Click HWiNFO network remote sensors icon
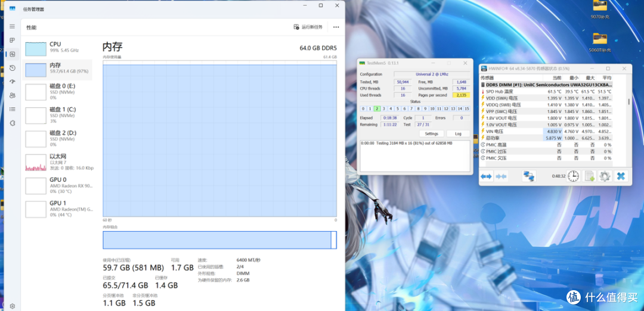The width and height of the screenshot is (644, 311). 529,176
